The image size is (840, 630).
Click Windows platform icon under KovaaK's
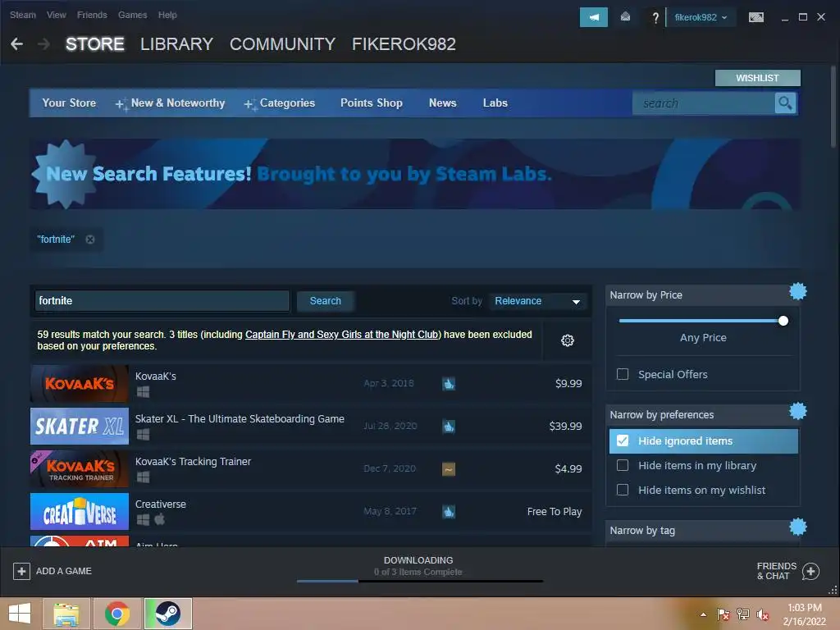click(x=143, y=392)
